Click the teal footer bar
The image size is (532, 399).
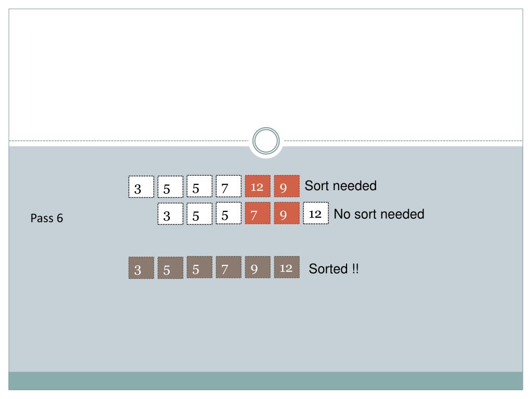[x=265, y=381]
